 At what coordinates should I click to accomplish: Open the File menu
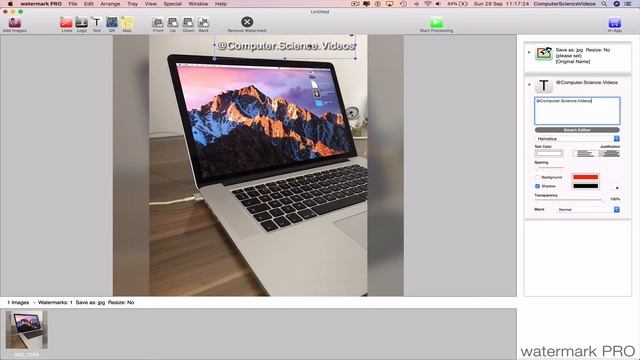tap(73, 4)
